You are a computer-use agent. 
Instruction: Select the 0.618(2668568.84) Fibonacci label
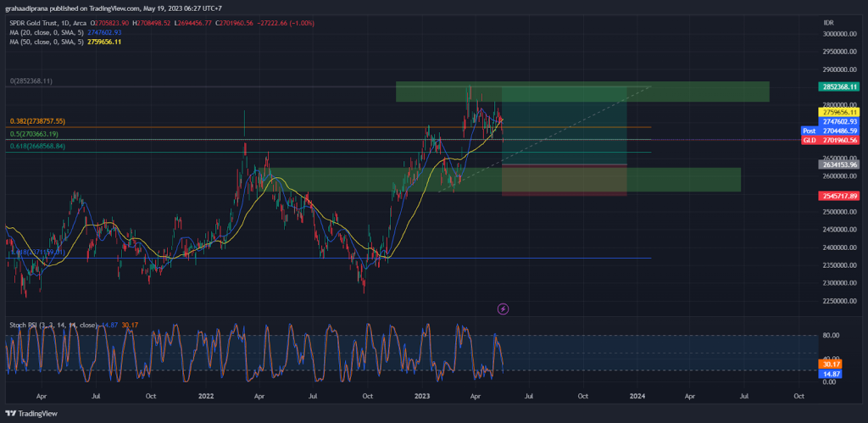click(x=37, y=146)
